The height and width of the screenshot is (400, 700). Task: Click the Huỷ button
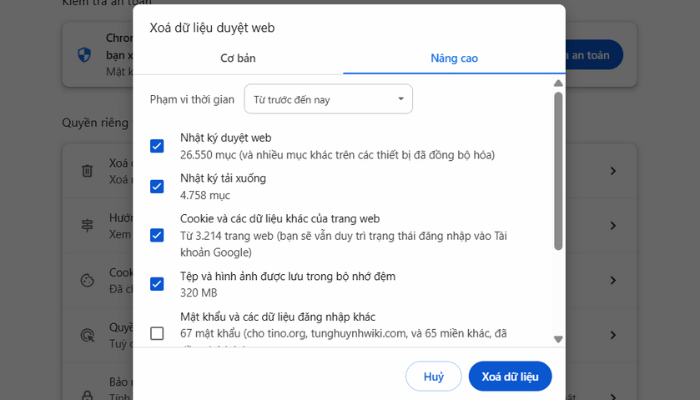(433, 376)
